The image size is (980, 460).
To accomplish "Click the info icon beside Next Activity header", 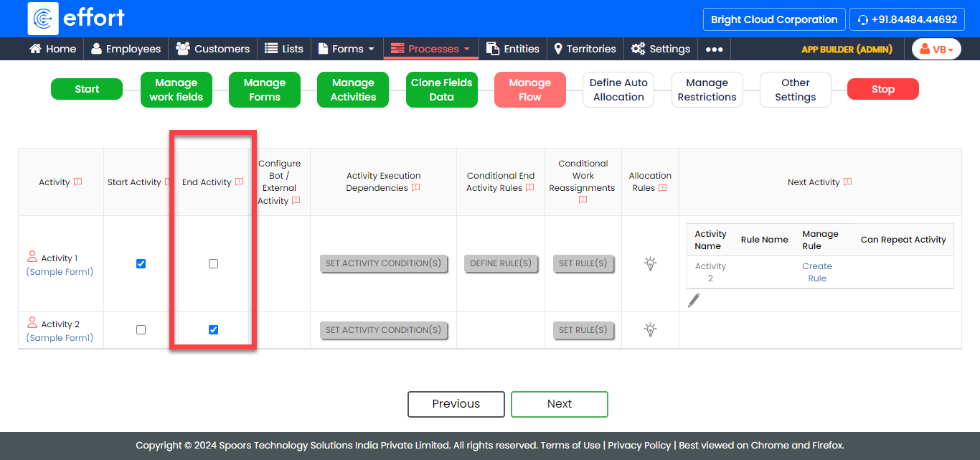I will (x=847, y=182).
